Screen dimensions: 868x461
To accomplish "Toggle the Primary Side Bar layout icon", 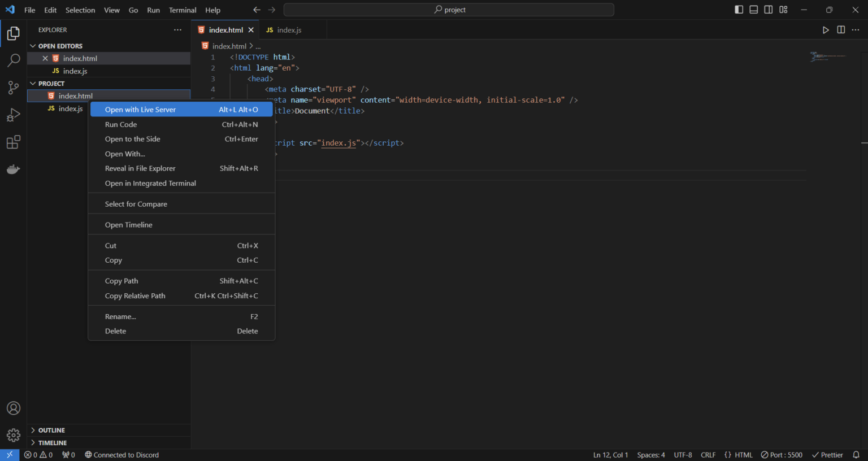I will pos(739,10).
